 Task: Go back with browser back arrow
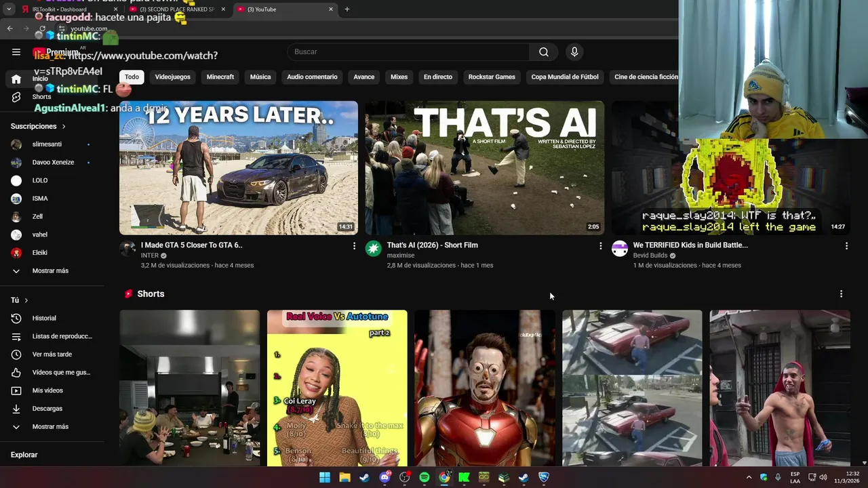9,28
